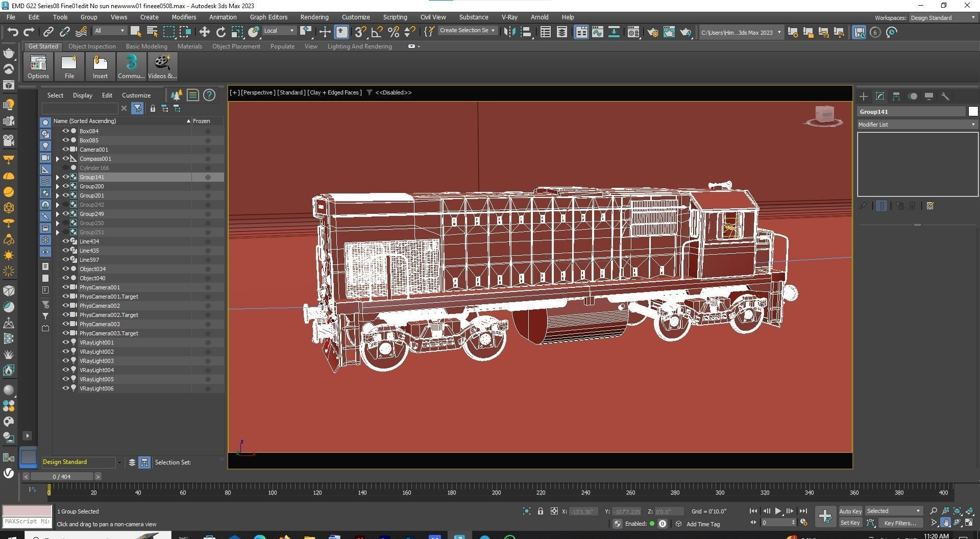This screenshot has width=980, height=539.
Task: Click the MAXScript Mini Listener field
Action: [x=27, y=522]
